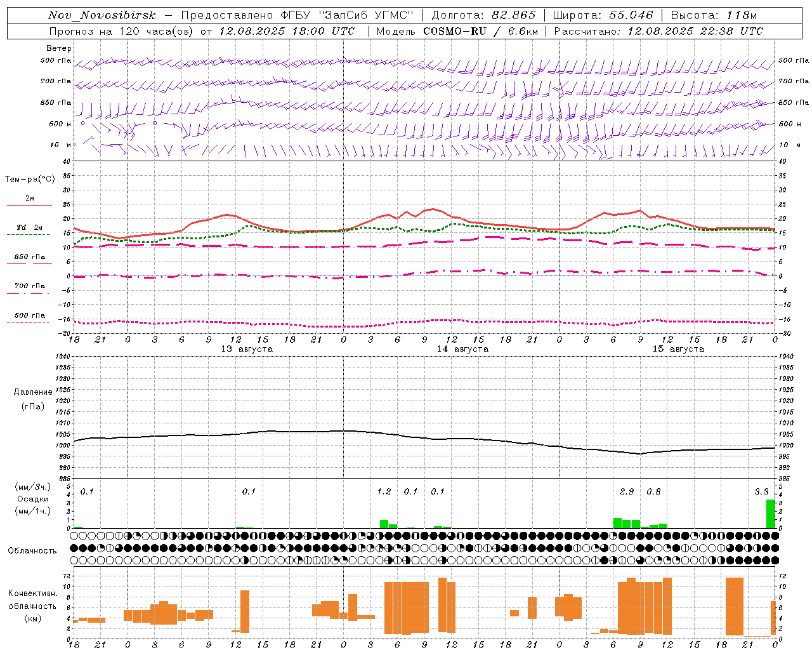Click the '(мм/1ч.)' hourly precipitation unit label

click(33, 511)
